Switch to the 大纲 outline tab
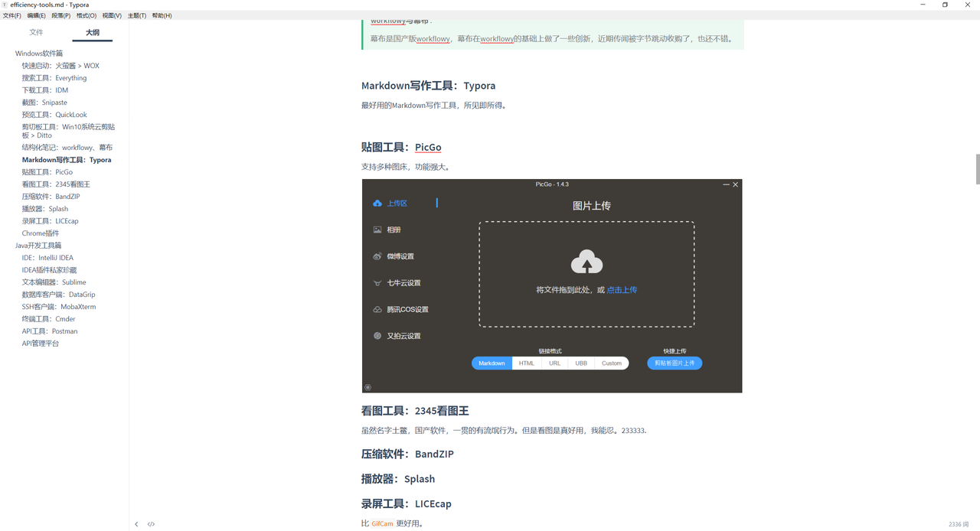The image size is (980, 531). click(x=93, y=32)
